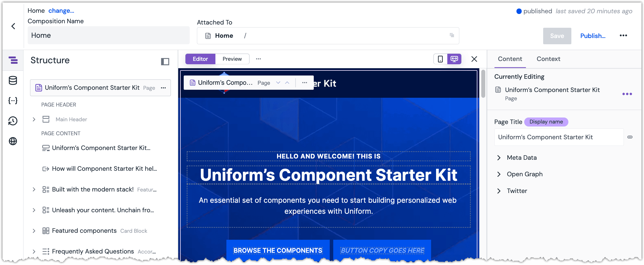Switch to desktop viewport preview
644x265 pixels.
pyautogui.click(x=454, y=59)
